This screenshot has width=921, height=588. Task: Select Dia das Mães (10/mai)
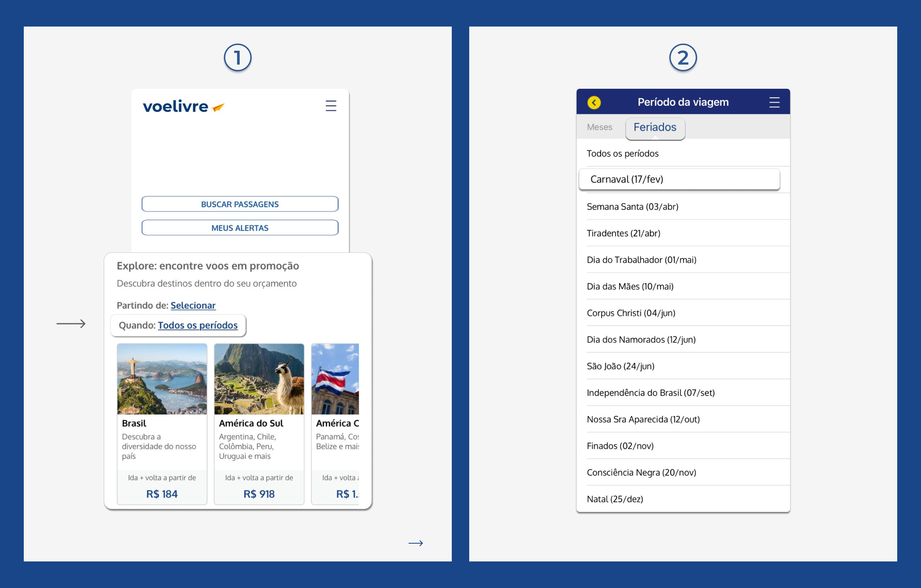(630, 286)
